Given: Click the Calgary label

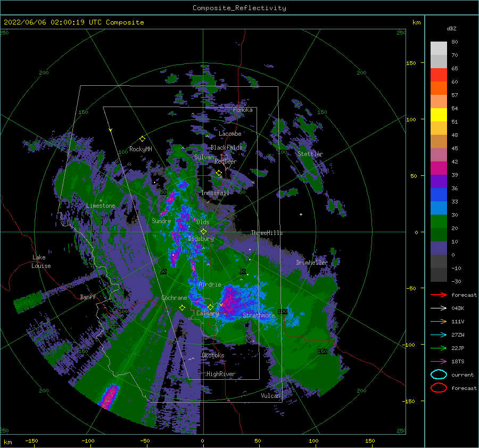Looking at the screenshot, I should click(x=208, y=313).
